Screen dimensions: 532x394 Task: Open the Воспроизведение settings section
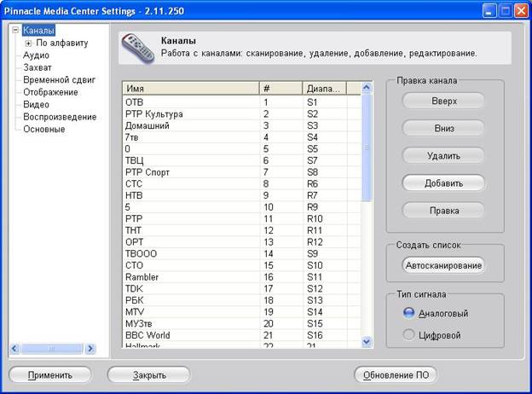pos(60,117)
